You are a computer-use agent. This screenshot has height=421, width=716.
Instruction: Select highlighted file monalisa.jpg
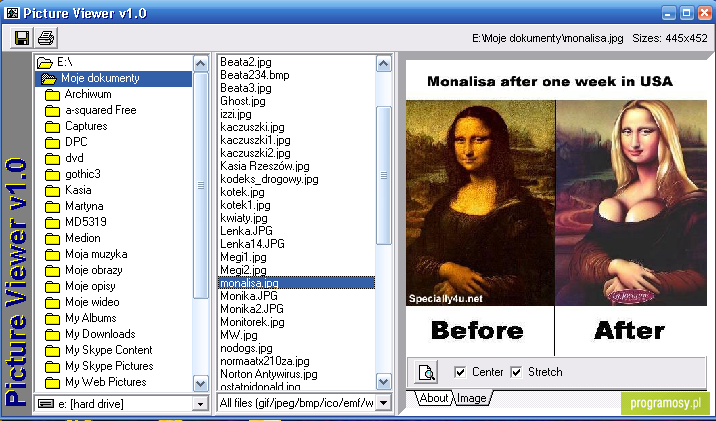pos(296,283)
